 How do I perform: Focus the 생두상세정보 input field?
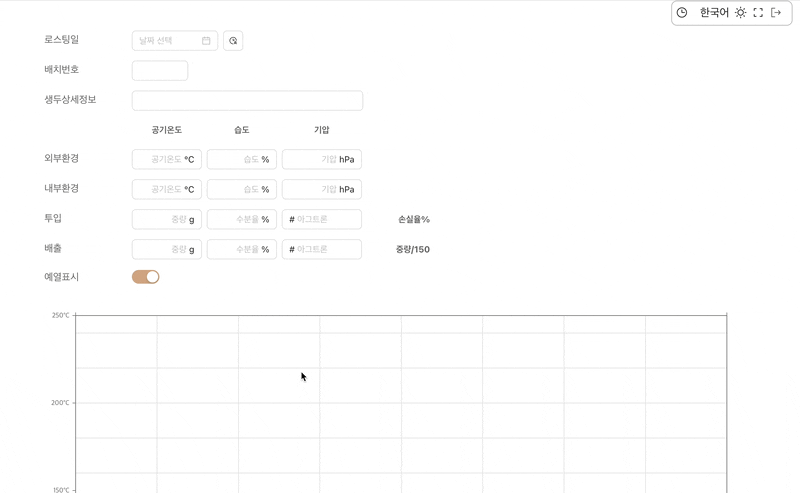pyautogui.click(x=247, y=101)
